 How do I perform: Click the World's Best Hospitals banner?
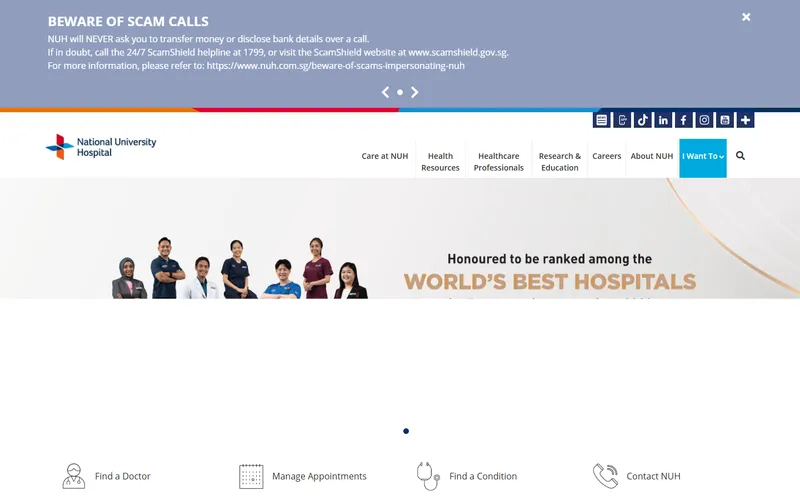pos(400,238)
